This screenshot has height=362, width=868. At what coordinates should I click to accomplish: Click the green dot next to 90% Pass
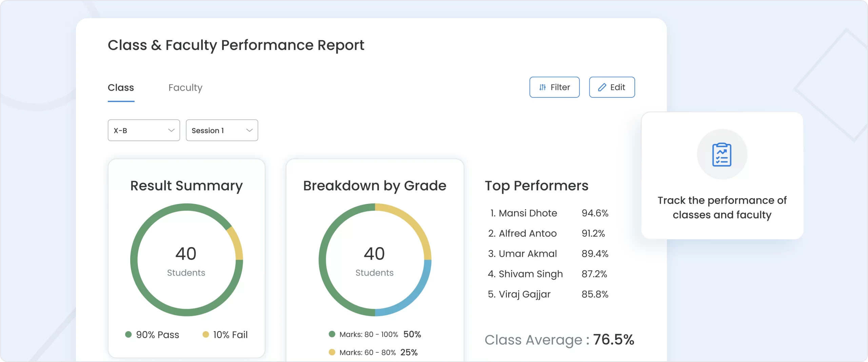pyautogui.click(x=129, y=335)
